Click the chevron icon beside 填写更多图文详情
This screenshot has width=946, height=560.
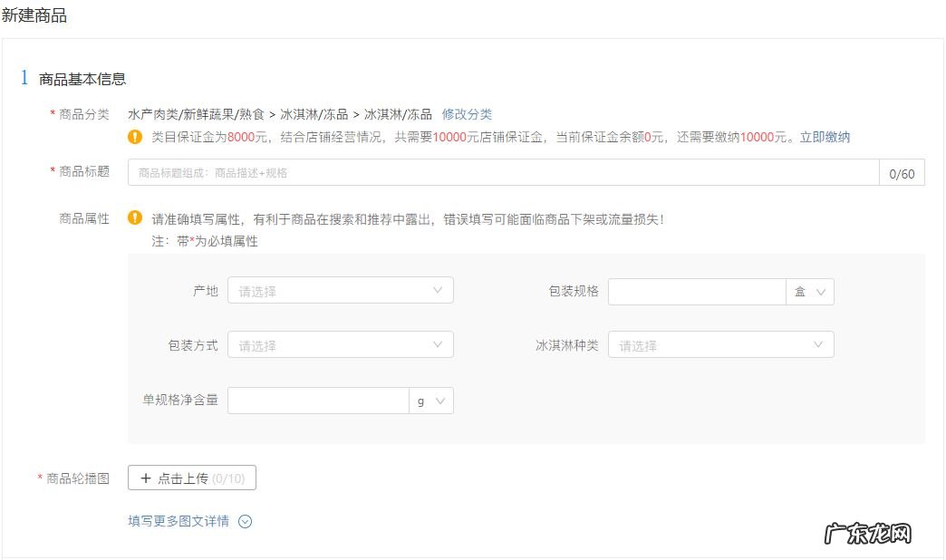[243, 521]
